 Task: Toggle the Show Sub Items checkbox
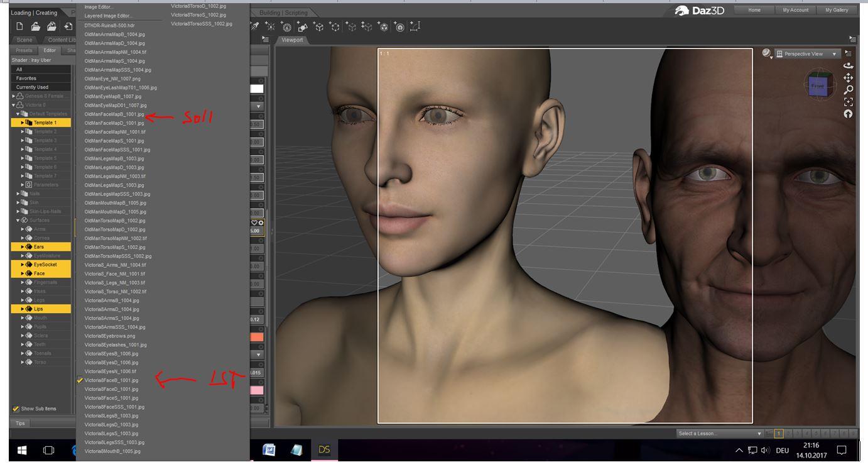tap(16, 409)
